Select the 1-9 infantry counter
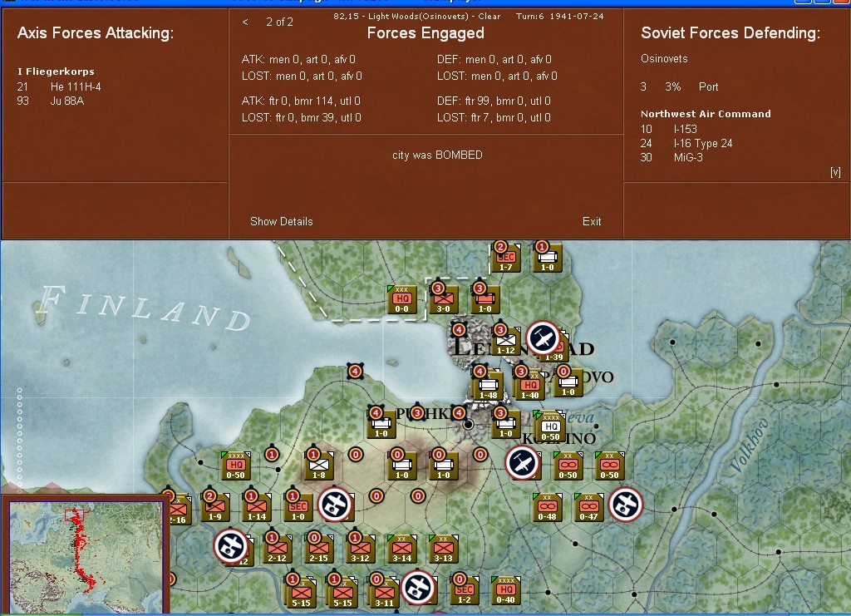 pos(215,508)
